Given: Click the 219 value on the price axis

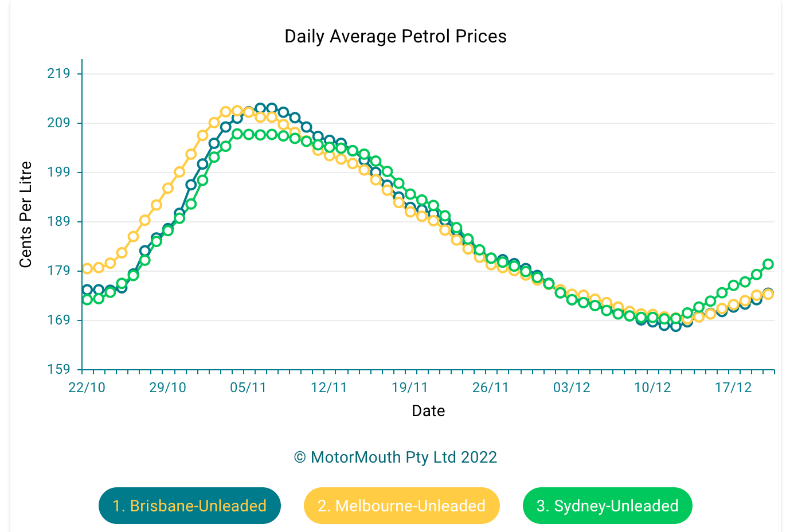Looking at the screenshot, I should (x=59, y=73).
